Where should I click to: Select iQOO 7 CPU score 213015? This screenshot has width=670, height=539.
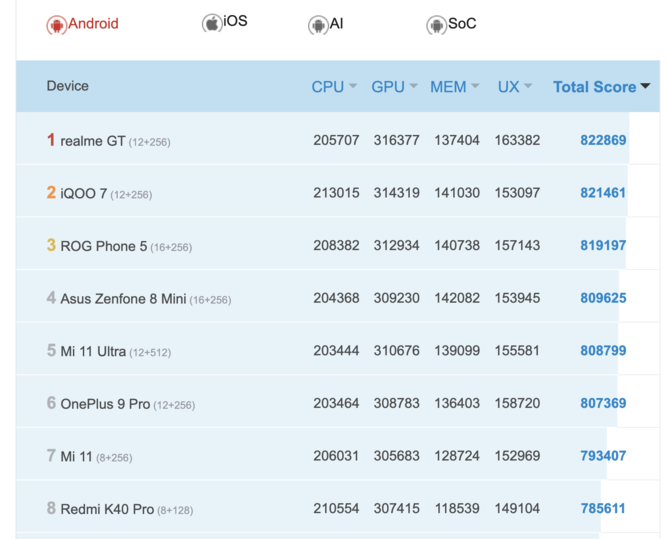(x=336, y=193)
